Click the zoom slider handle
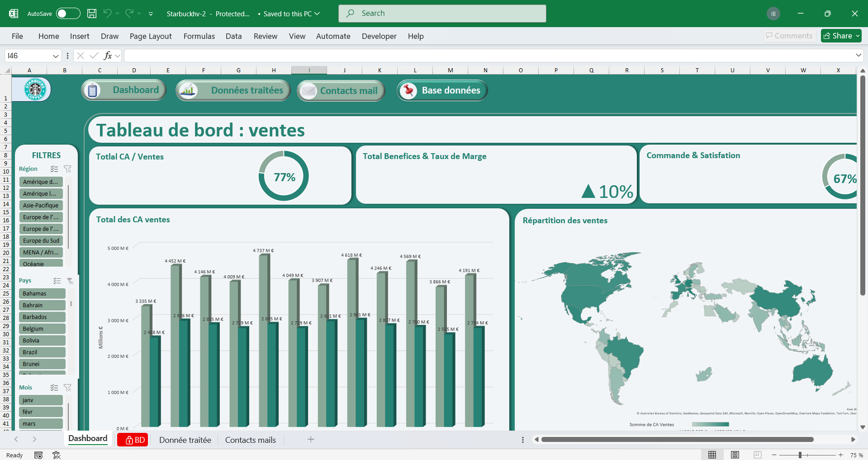The width and height of the screenshot is (868, 460). (800, 455)
